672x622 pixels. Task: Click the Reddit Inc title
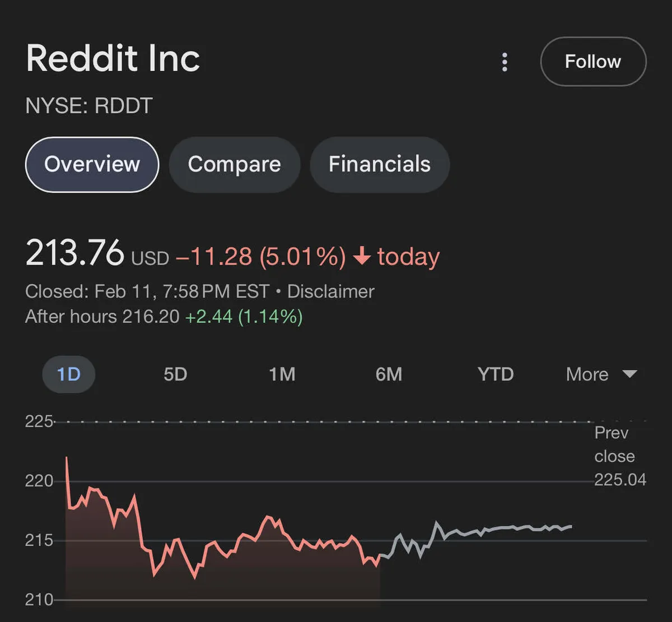(113, 58)
